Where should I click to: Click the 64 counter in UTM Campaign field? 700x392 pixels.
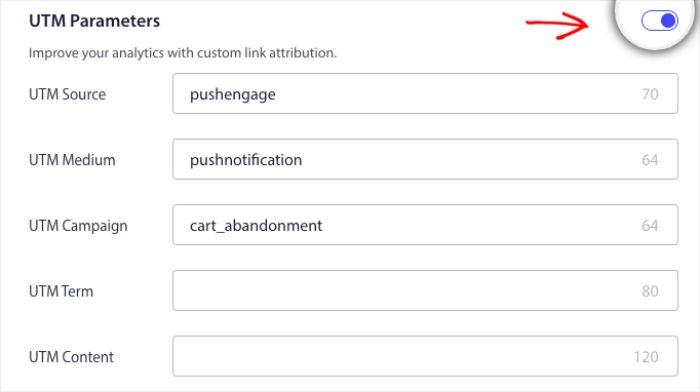650,225
